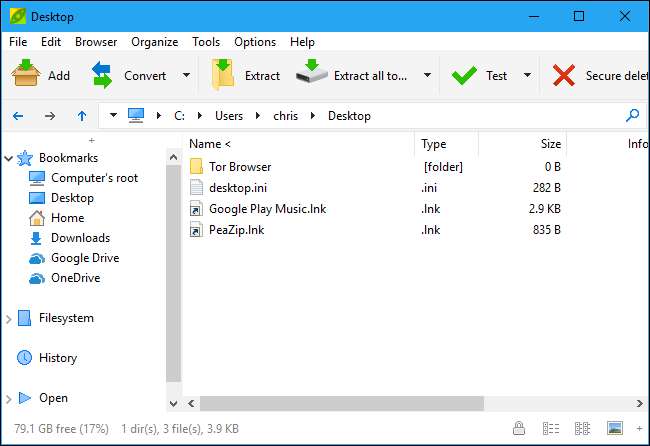
Task: Open the Options menu
Action: click(255, 42)
